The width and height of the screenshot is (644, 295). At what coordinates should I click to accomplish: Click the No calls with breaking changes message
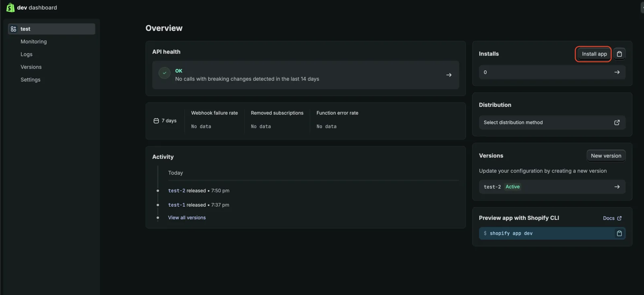click(247, 79)
